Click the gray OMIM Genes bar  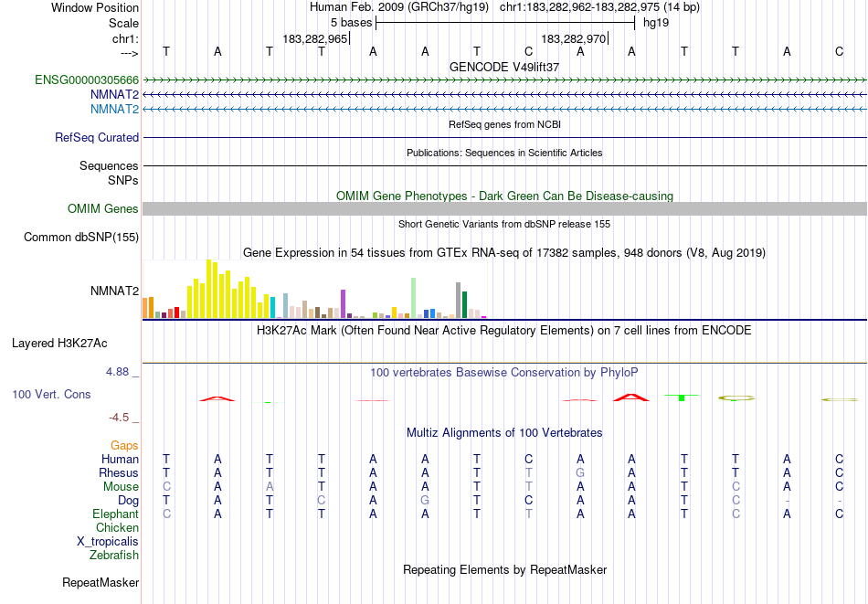(504, 208)
